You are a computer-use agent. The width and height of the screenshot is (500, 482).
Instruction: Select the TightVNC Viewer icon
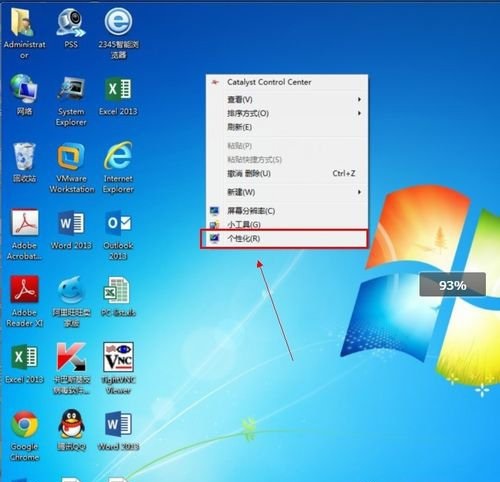tap(118, 357)
